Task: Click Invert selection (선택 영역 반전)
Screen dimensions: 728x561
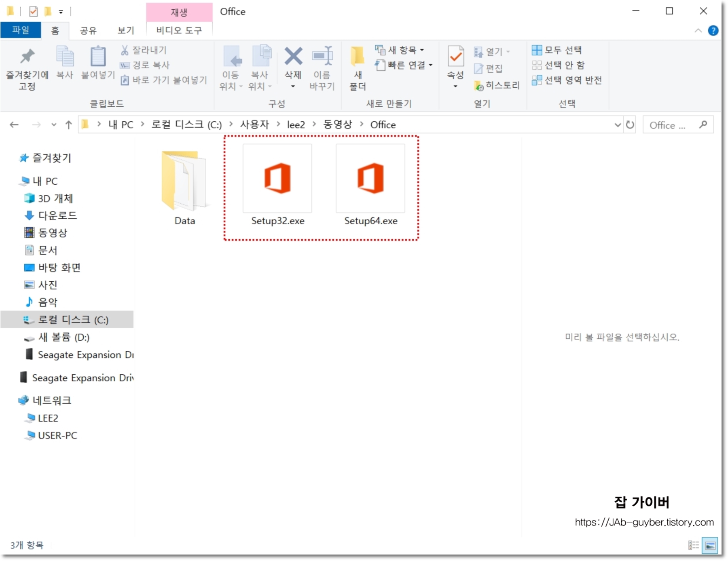Action: [x=567, y=80]
